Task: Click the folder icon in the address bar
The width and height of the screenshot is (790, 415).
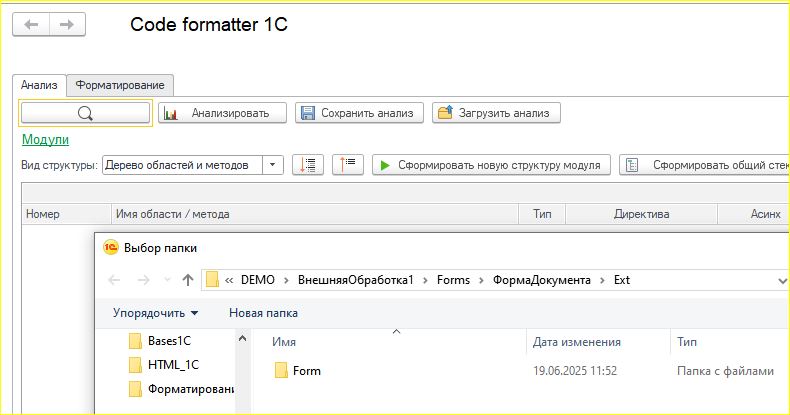Action: tap(212, 280)
